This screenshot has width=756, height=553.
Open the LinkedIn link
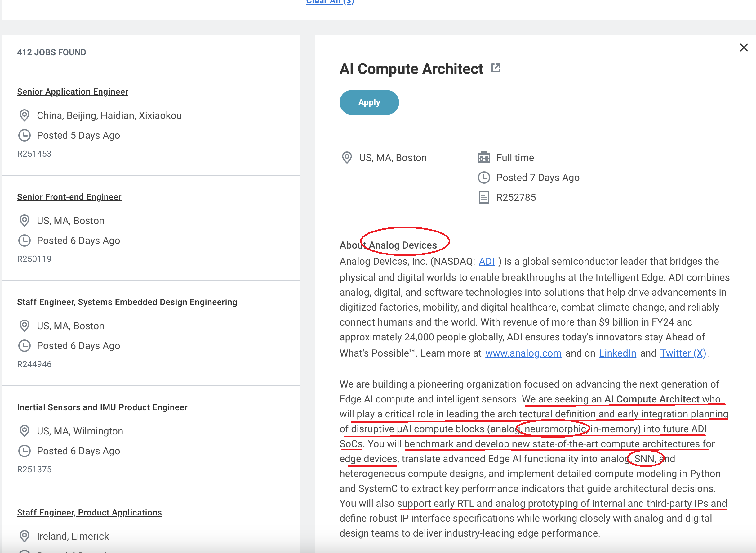[x=617, y=353]
